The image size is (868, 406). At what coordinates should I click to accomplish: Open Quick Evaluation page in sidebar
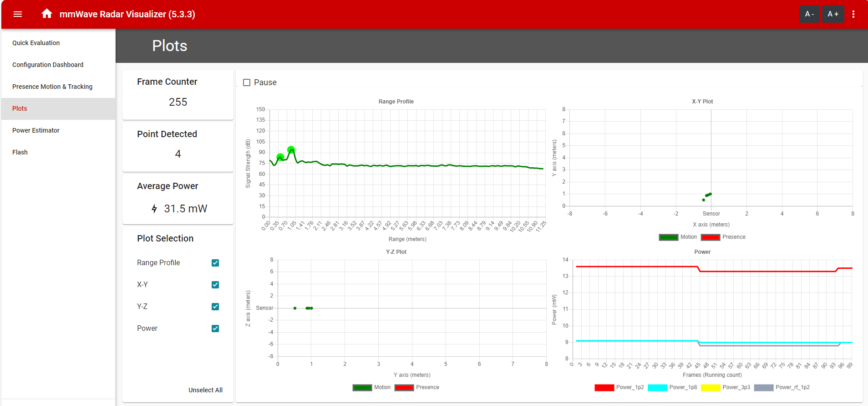coord(36,43)
